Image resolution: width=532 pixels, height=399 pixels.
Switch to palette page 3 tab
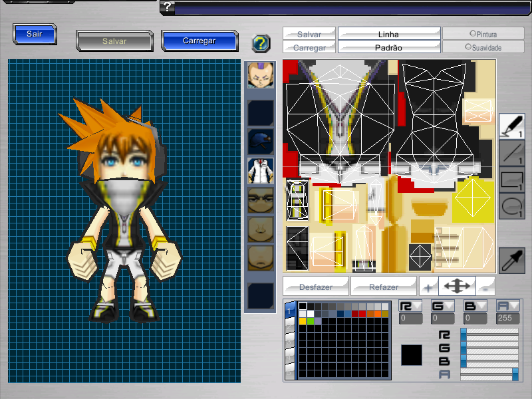click(x=289, y=342)
